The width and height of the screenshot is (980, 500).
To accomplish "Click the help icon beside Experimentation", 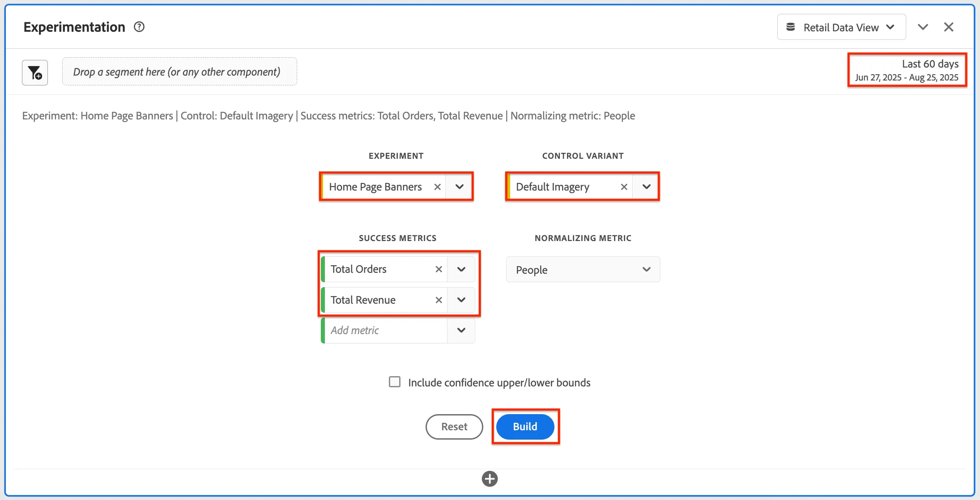I will coord(139,27).
